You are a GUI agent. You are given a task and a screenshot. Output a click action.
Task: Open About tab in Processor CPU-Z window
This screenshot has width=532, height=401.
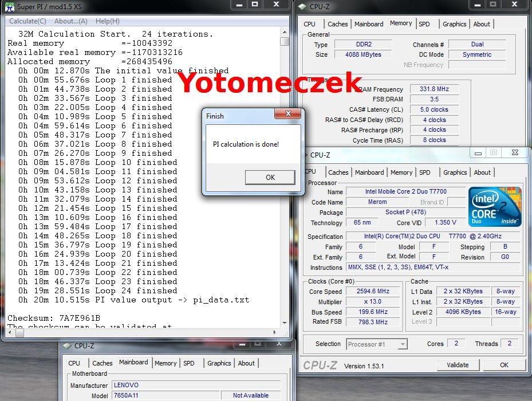click(x=482, y=172)
